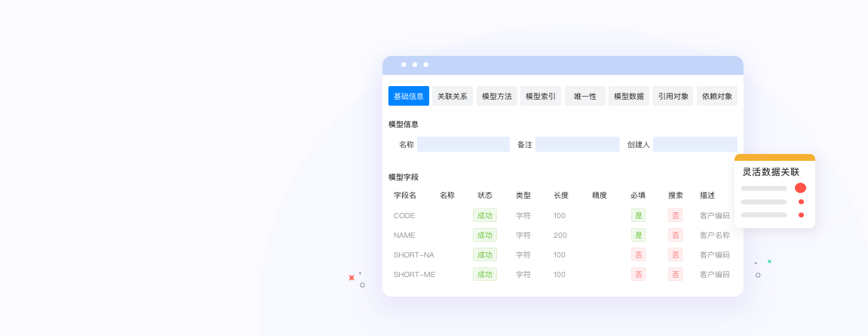Screen dimensions: 868x336
Task: Toggle the 搜索 否 badge in SHORT-ME row
Action: [x=676, y=274]
